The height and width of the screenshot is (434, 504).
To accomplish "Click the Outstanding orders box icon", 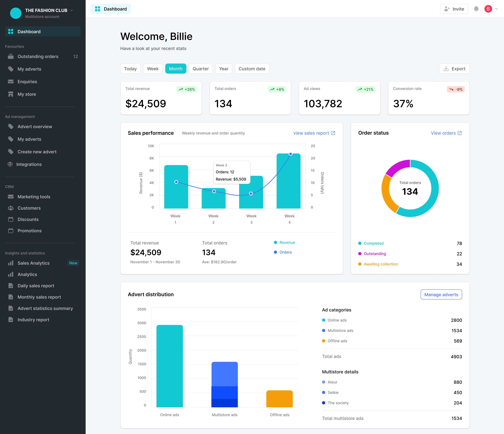I will point(11,56).
